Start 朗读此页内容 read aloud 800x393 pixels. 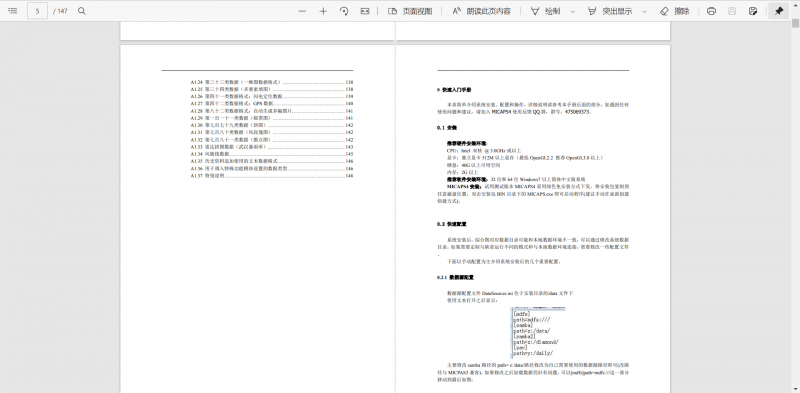pos(482,11)
